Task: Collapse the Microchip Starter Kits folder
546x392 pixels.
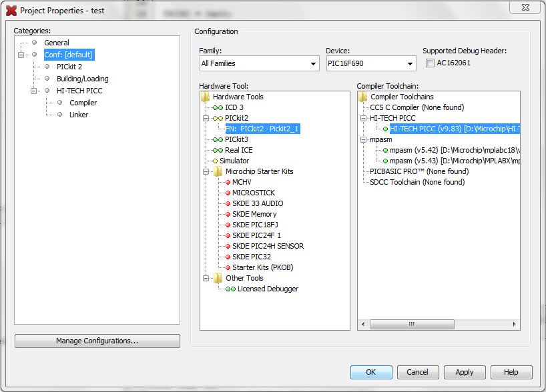Action: [206, 171]
